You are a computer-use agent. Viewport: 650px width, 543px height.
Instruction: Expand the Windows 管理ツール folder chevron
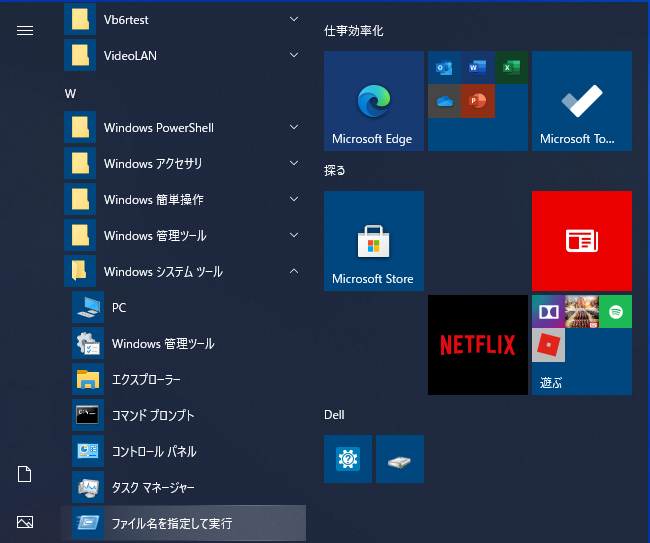pyautogui.click(x=294, y=235)
